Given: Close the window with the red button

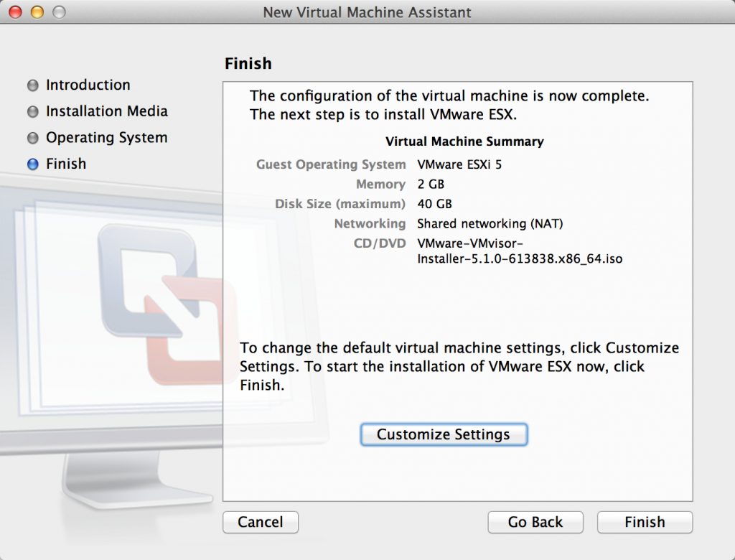Looking at the screenshot, I should coord(16,11).
